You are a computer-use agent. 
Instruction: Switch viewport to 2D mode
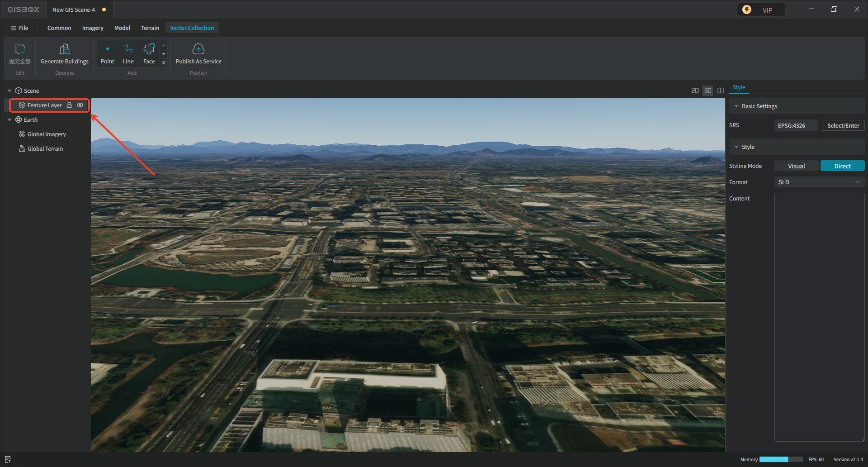point(695,91)
